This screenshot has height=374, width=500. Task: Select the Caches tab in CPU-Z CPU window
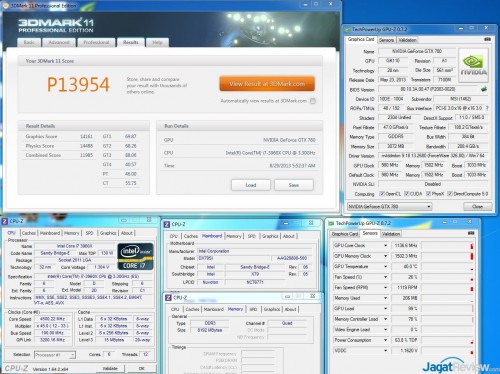pyautogui.click(x=29, y=233)
